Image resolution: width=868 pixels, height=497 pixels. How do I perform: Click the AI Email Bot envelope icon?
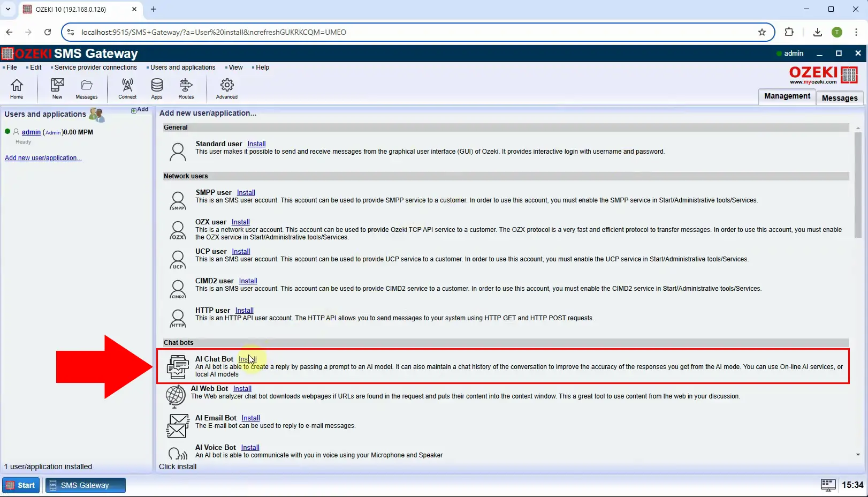click(178, 426)
